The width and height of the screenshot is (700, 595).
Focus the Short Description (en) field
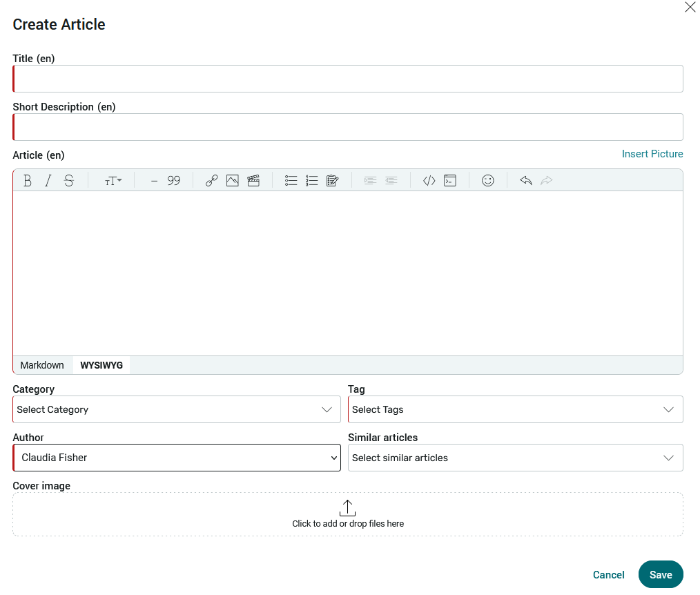pos(348,127)
